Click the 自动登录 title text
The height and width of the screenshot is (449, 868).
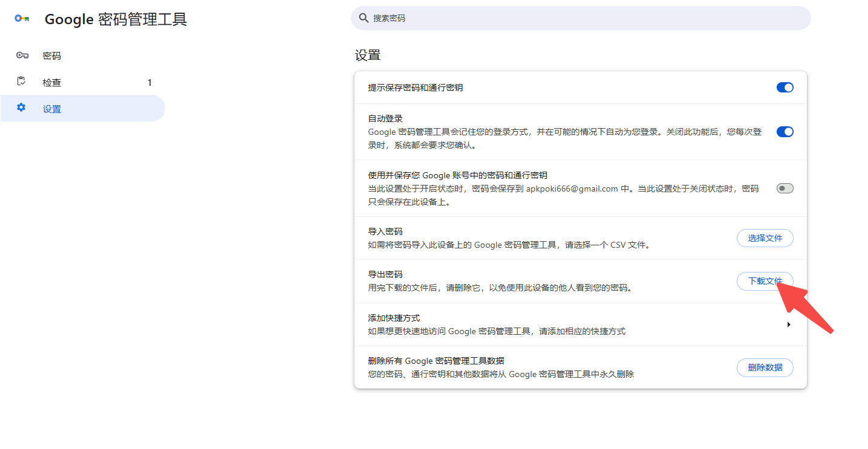tap(385, 118)
